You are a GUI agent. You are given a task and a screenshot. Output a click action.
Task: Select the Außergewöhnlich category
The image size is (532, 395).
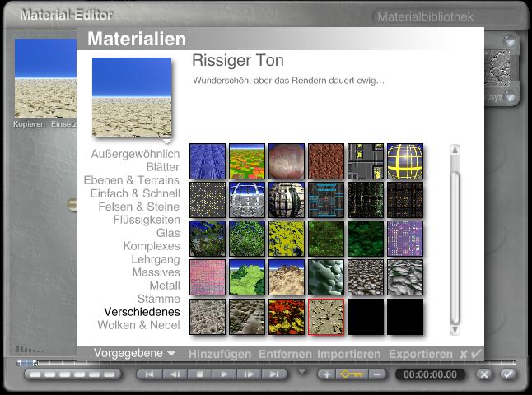tap(135, 154)
